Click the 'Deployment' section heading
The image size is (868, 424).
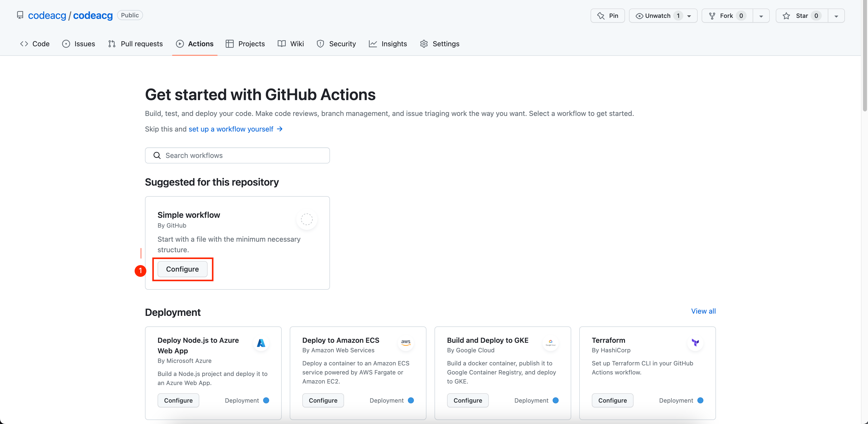tap(173, 313)
